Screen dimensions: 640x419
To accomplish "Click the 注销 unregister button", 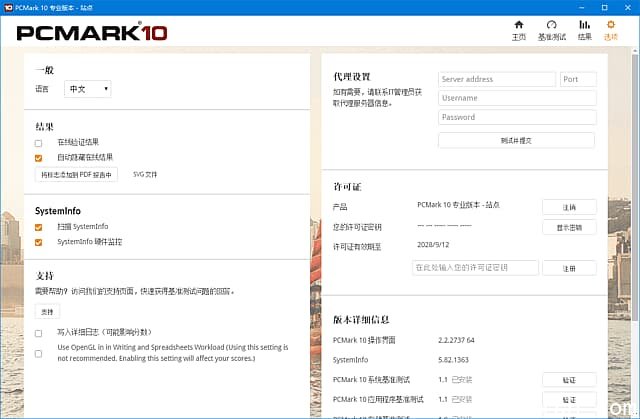I will pos(569,207).
